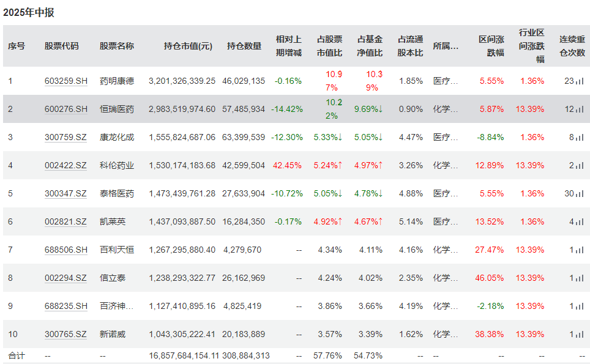Sort by 持仓市值(元) column header

point(188,46)
